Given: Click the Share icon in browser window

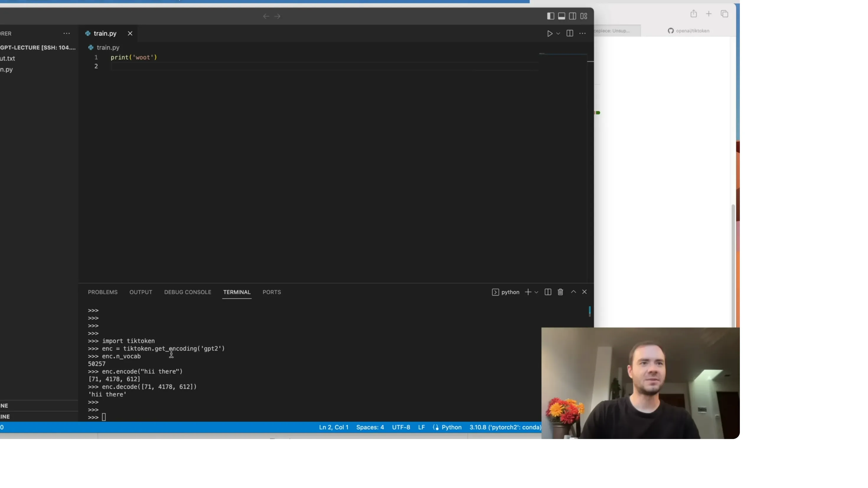Looking at the screenshot, I should pos(694,14).
